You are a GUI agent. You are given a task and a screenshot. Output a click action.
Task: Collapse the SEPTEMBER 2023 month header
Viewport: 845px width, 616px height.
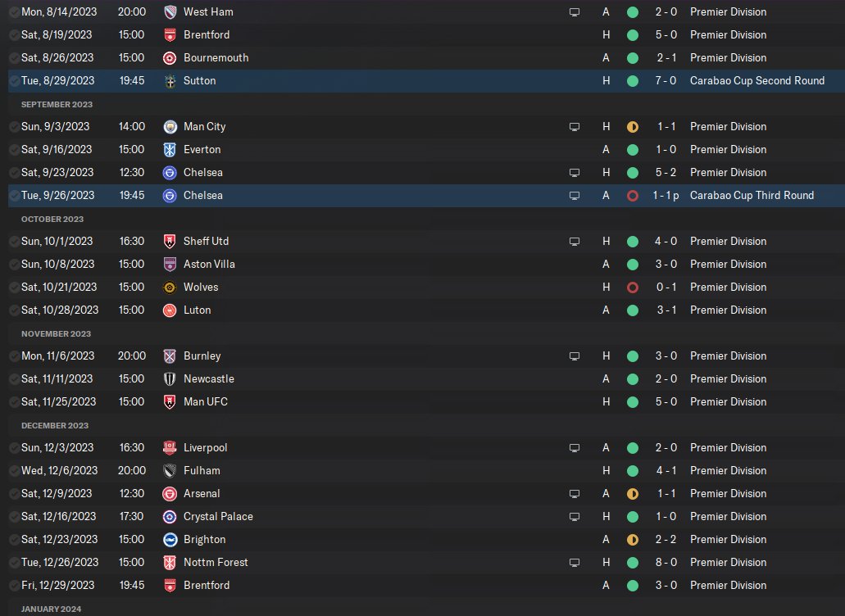coord(57,105)
